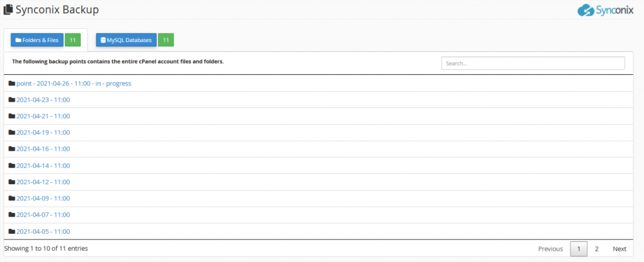Go to page 2 of entries
The image size is (644, 262).
[x=597, y=249]
